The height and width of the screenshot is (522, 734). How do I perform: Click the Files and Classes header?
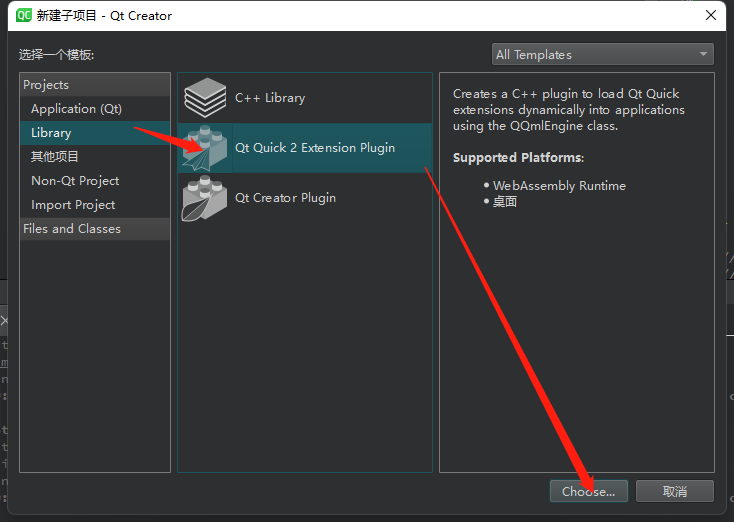coord(95,229)
